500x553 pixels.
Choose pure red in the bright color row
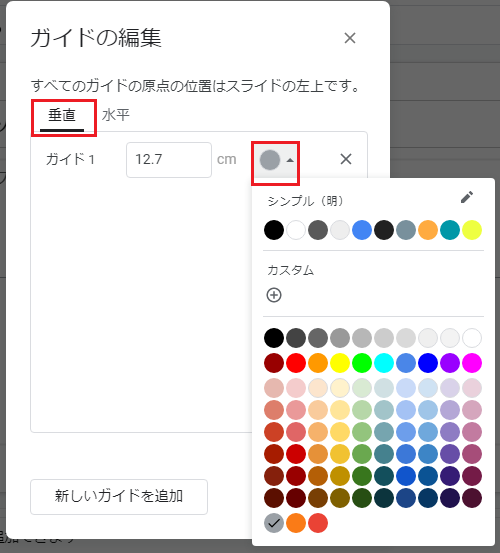pyautogui.click(x=296, y=363)
